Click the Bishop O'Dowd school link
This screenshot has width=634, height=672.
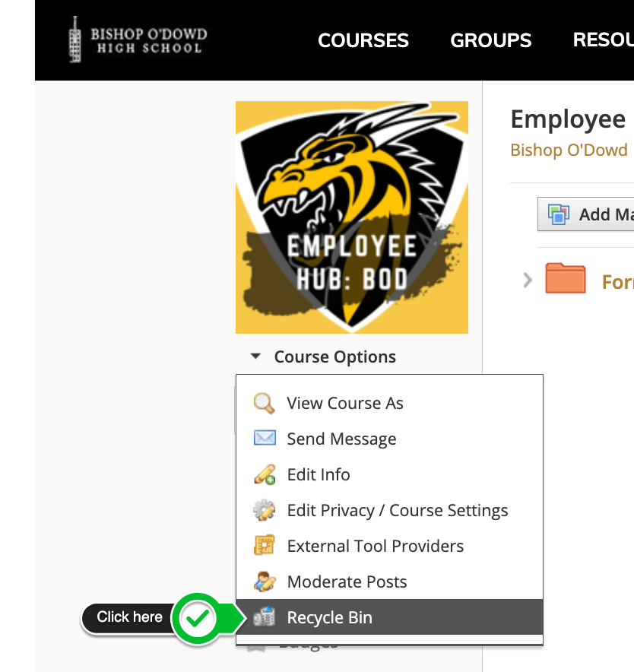pyautogui.click(x=569, y=150)
